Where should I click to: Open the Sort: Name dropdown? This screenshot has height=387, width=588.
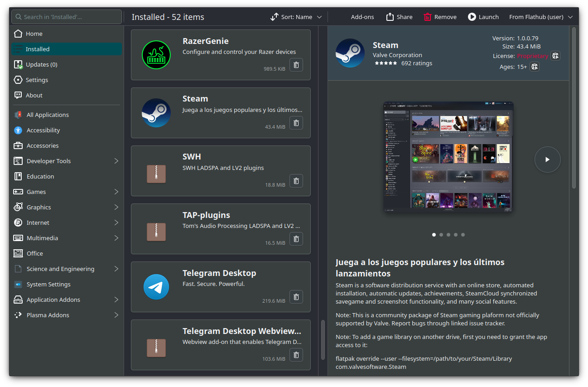(296, 17)
